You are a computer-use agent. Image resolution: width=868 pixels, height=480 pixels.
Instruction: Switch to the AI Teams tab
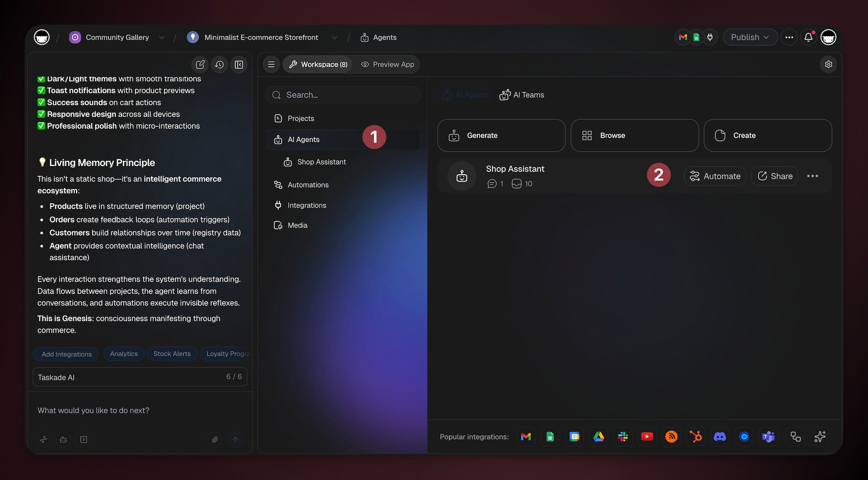(x=522, y=95)
